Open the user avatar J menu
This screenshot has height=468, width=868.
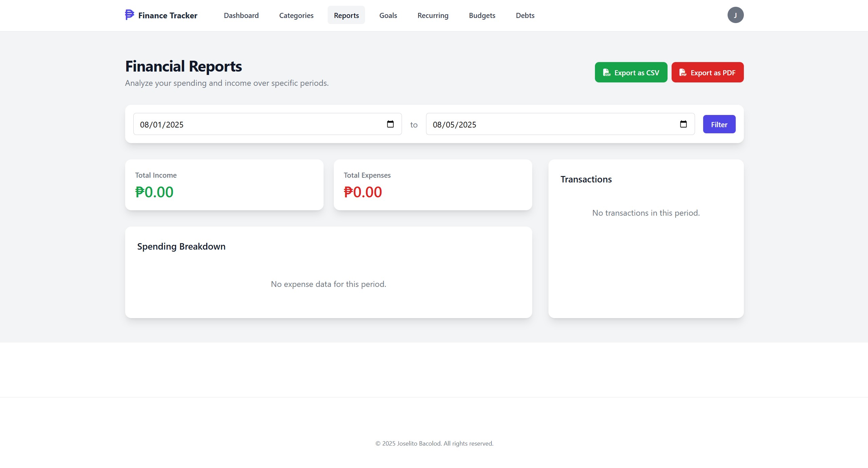735,15
